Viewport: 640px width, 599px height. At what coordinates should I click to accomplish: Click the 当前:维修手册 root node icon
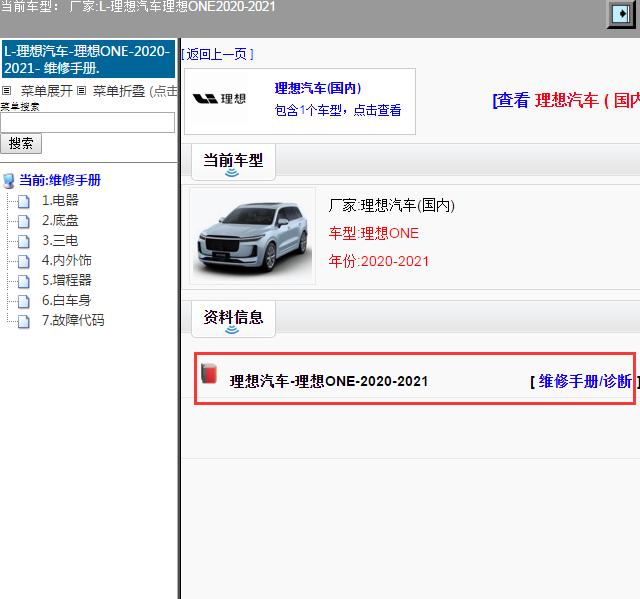pyautogui.click(x=9, y=181)
